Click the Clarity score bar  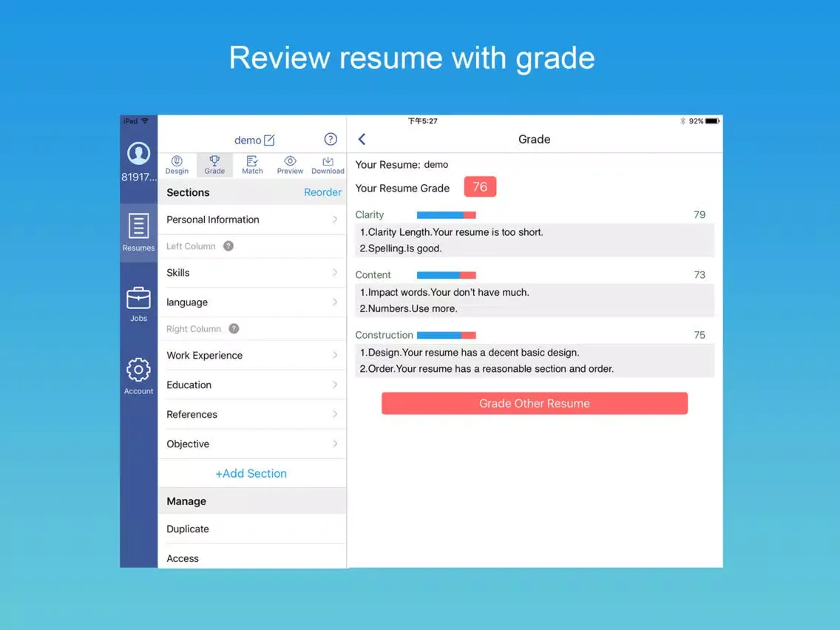coord(447,215)
